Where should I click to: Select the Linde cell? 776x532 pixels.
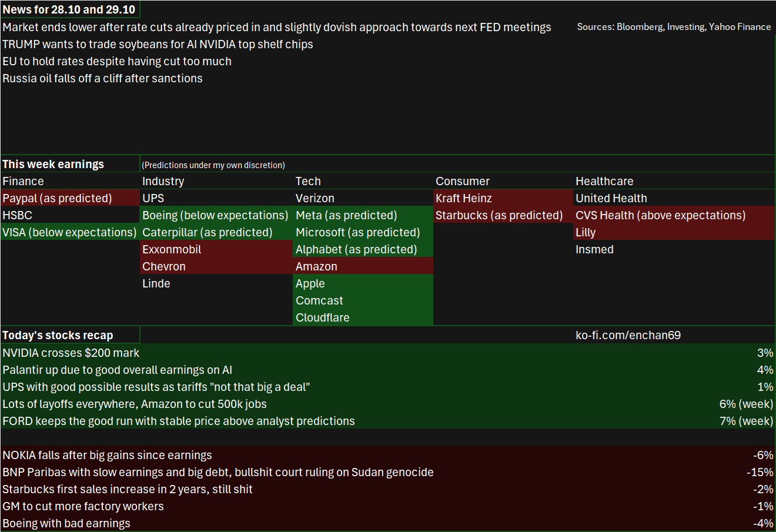[216, 283]
